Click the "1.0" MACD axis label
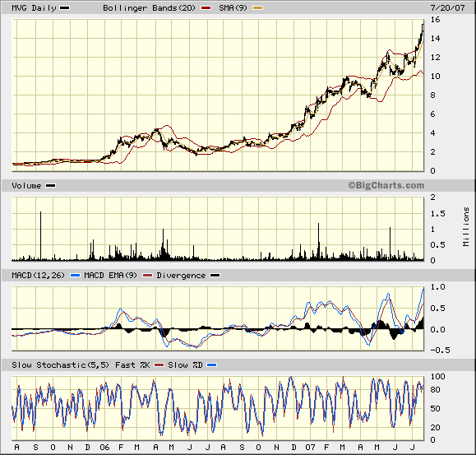The image size is (476, 455). (x=437, y=287)
